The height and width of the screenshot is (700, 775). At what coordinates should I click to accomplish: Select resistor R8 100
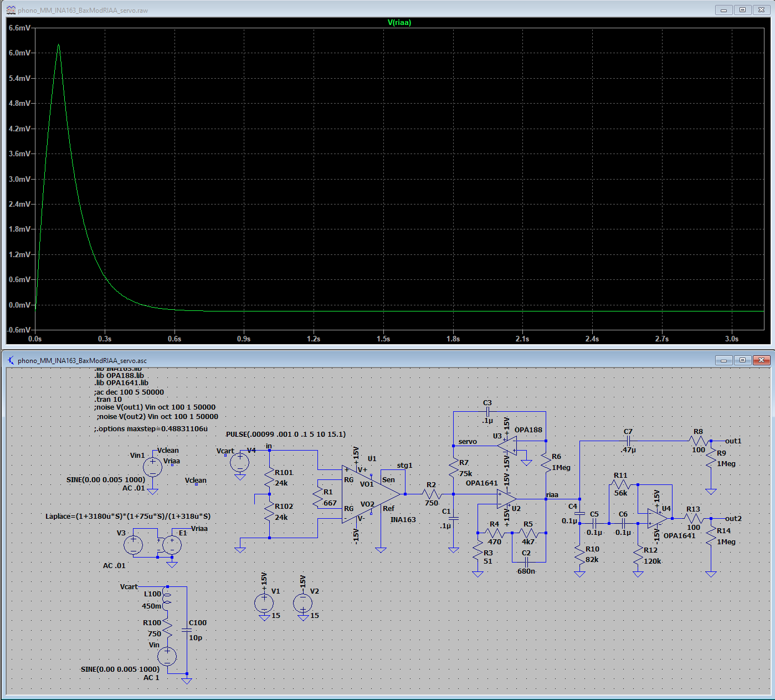click(x=698, y=441)
